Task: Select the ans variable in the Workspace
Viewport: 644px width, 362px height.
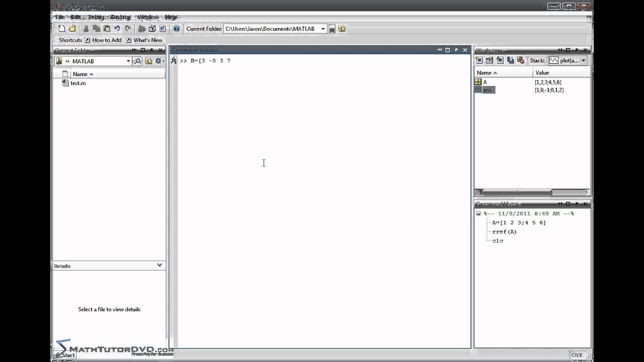Action: click(487, 90)
